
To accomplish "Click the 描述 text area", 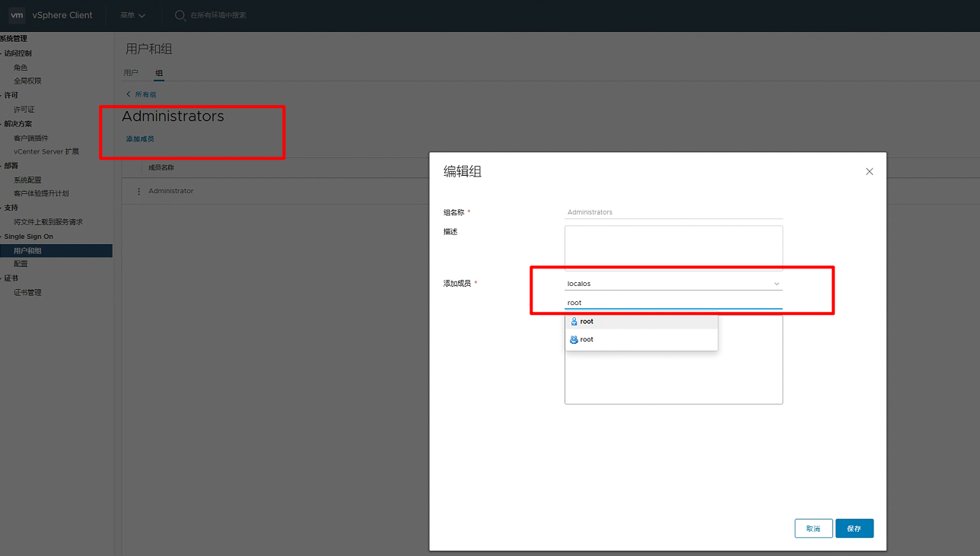I will coord(673,248).
